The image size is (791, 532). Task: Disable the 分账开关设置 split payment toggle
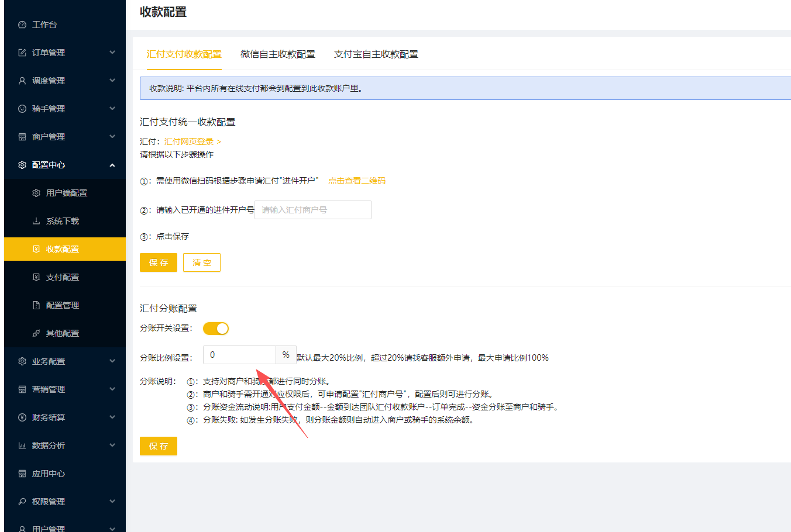tap(216, 329)
